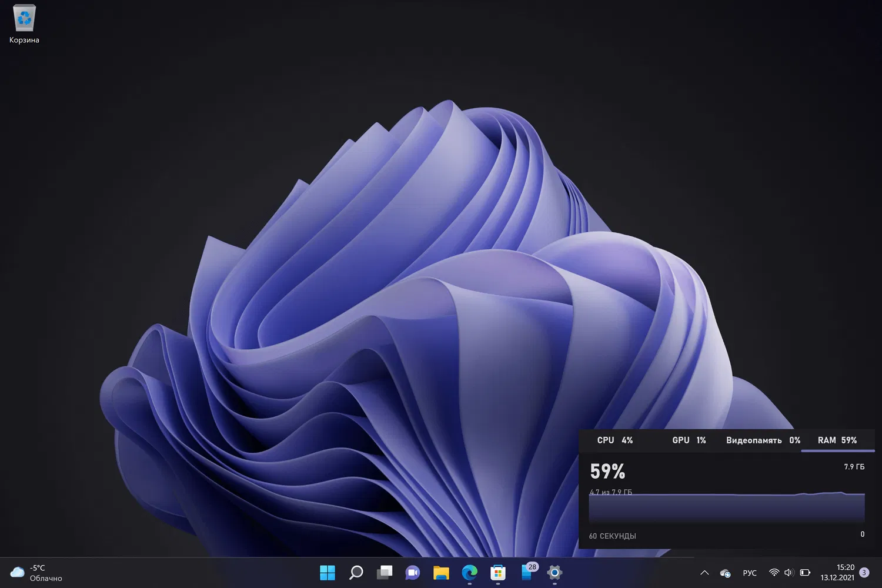Image resolution: width=882 pixels, height=588 pixels.
Task: Launch Teams Chat from the taskbar
Action: coord(413,572)
